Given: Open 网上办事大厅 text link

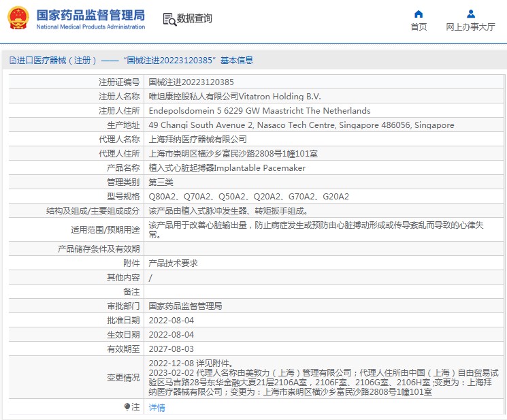Looking at the screenshot, I should [x=470, y=27].
